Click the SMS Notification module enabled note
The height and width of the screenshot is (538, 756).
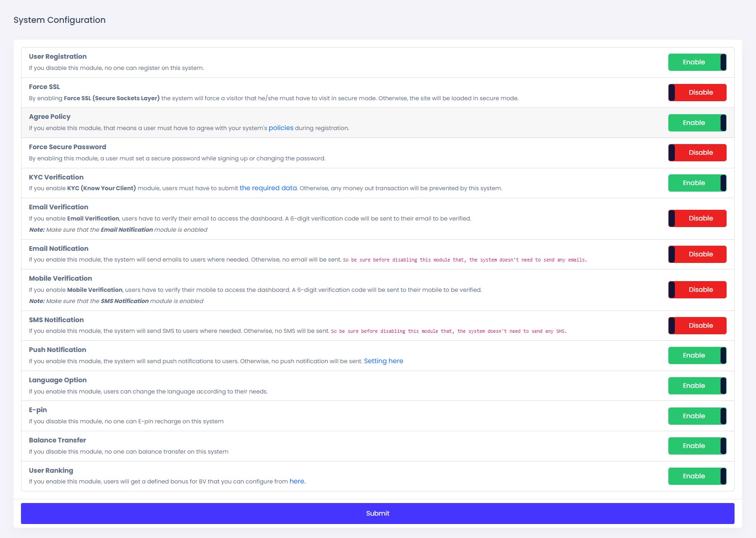[x=116, y=301]
